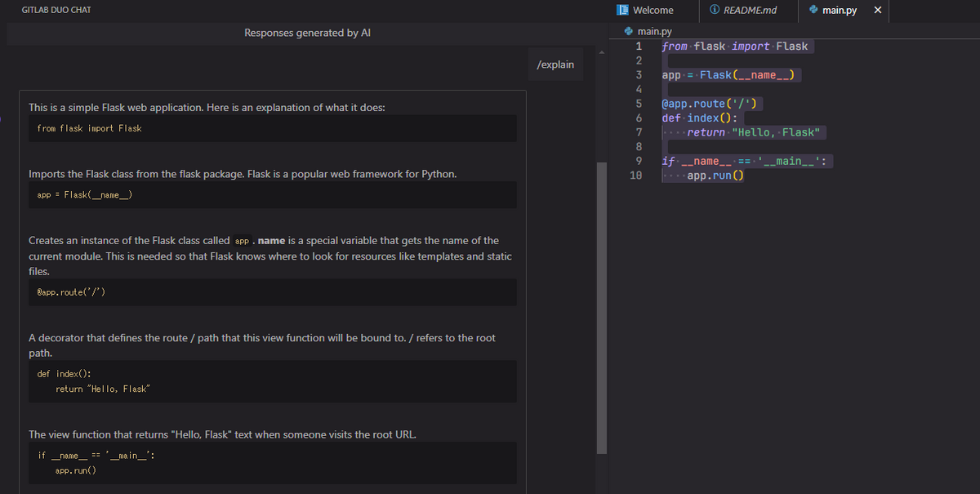Click 'app = Flask(__name__)' in the editor

click(728, 75)
